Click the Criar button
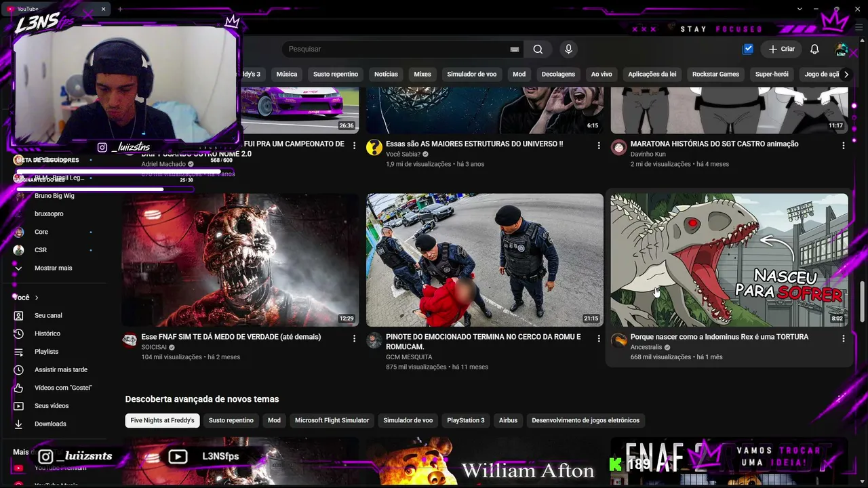The width and height of the screenshot is (868, 488). tap(781, 49)
